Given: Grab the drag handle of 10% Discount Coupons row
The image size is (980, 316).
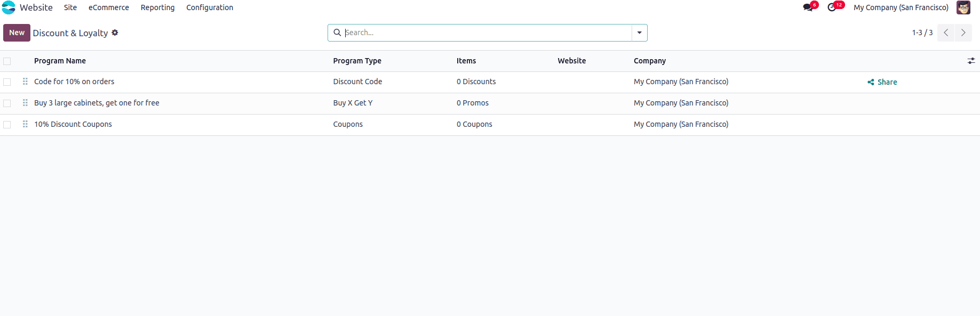Looking at the screenshot, I should (25, 124).
